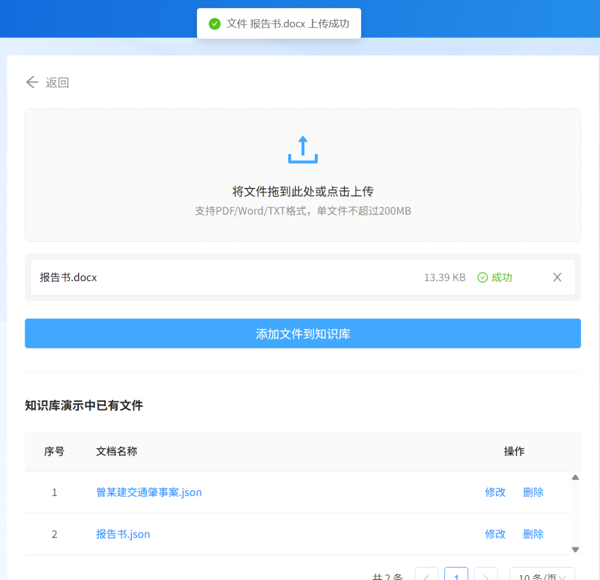This screenshot has height=580, width=600.
Task: Click row number 2 cell
Action: pos(54,534)
